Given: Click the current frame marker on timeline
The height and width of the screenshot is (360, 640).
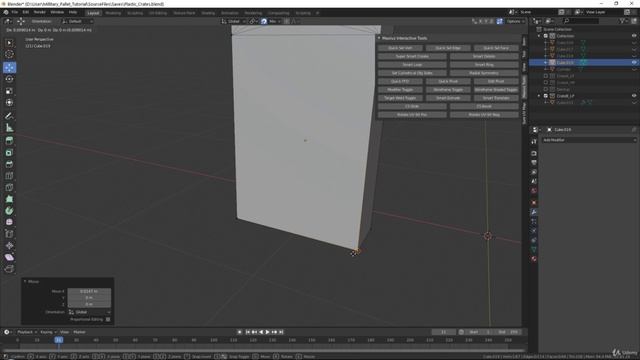Looking at the screenshot, I should [x=59, y=340].
